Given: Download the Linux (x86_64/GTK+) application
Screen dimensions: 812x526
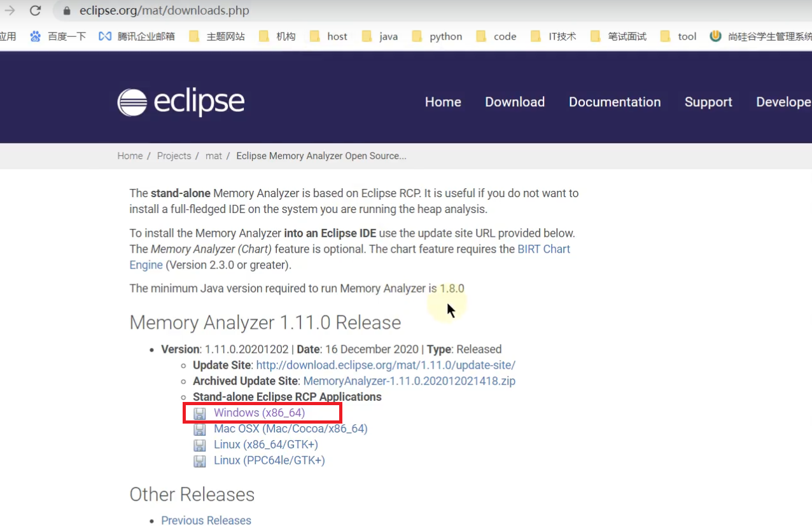Looking at the screenshot, I should (265, 445).
